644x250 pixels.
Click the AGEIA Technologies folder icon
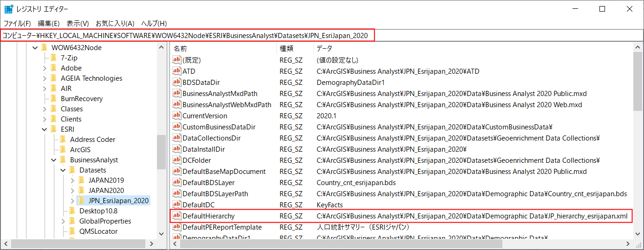tap(54, 78)
